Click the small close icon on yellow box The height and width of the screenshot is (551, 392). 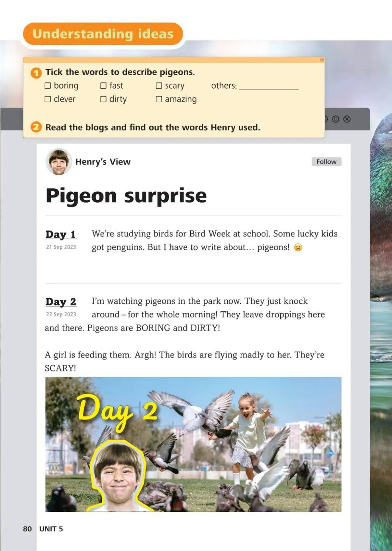[322, 60]
